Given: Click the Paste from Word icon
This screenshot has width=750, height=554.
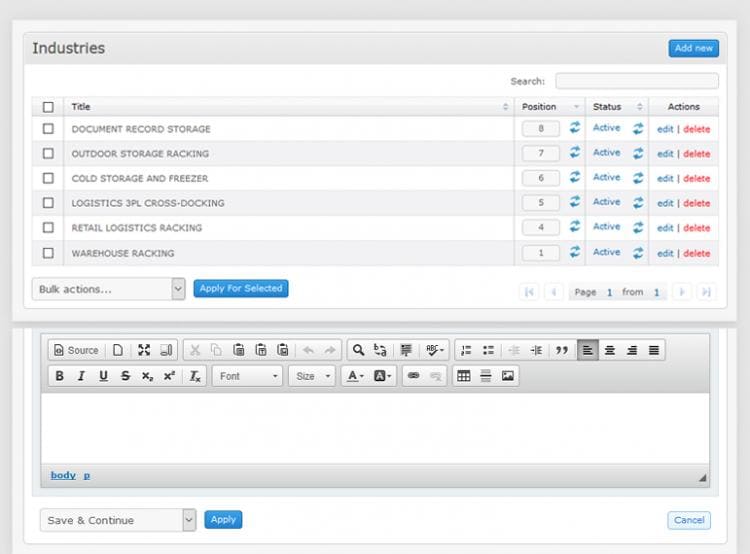Looking at the screenshot, I should [x=283, y=350].
